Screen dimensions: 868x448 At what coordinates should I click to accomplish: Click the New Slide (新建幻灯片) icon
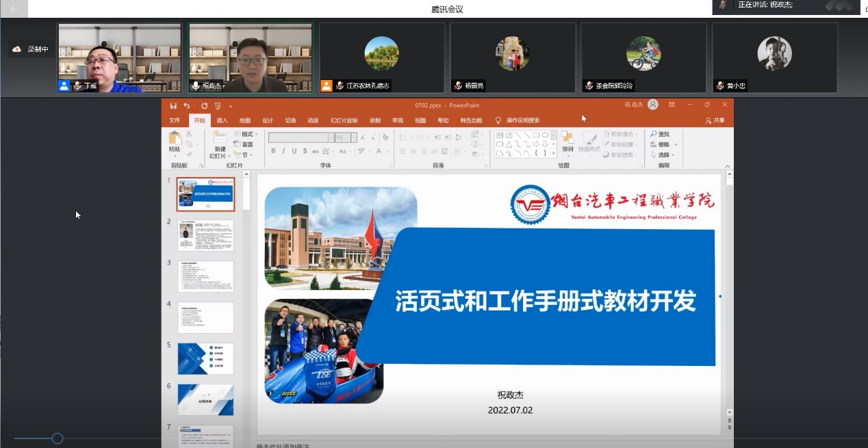click(220, 141)
